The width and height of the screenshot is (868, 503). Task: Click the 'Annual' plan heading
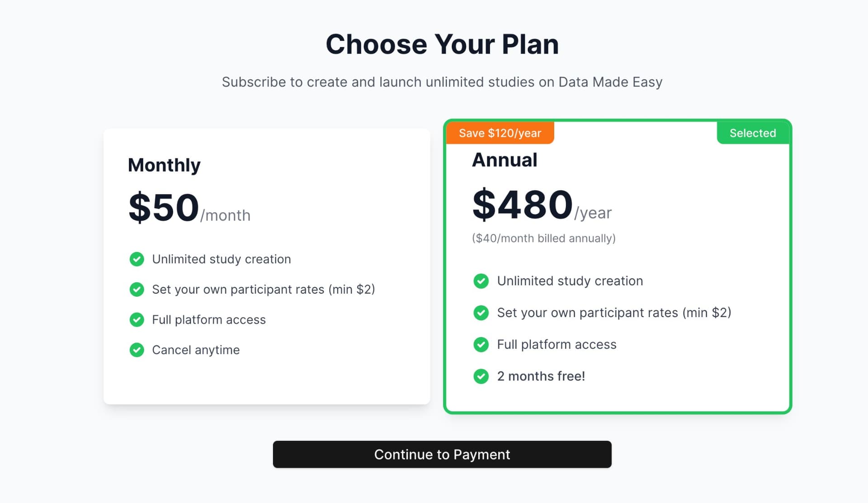[x=505, y=159]
